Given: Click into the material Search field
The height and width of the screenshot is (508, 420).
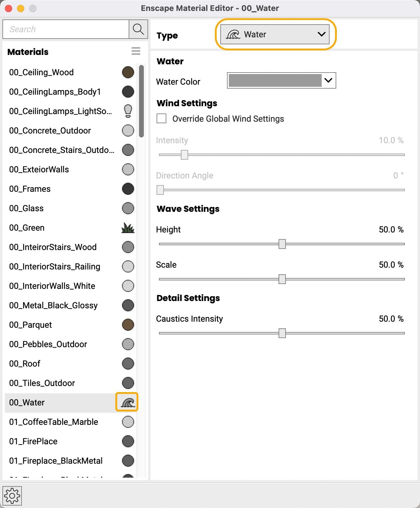Looking at the screenshot, I should [x=66, y=29].
